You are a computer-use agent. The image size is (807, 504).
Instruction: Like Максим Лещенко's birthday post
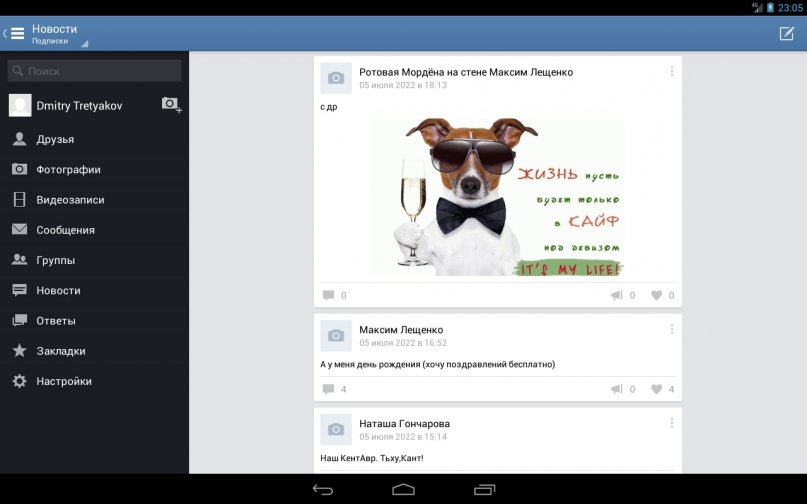tap(663, 389)
